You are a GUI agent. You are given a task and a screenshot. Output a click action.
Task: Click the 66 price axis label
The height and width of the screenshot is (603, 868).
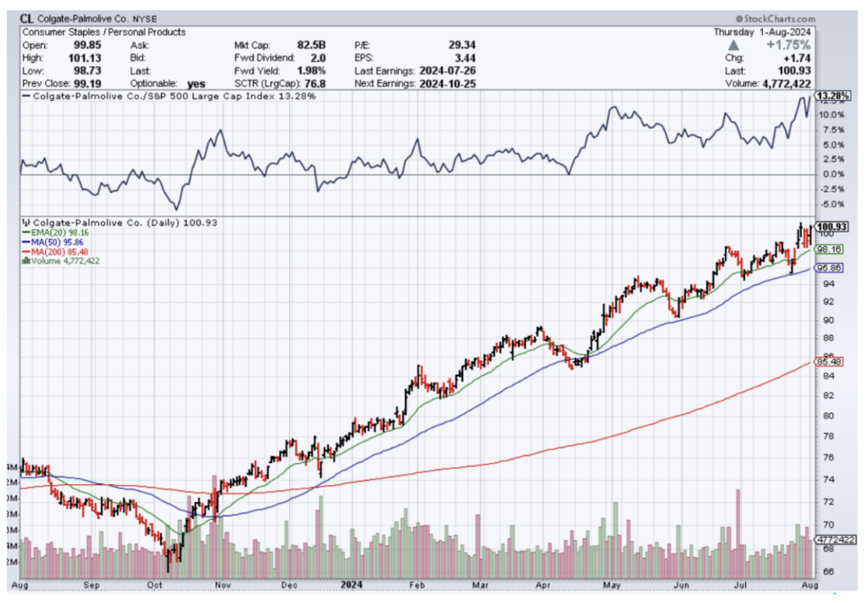pos(829,572)
